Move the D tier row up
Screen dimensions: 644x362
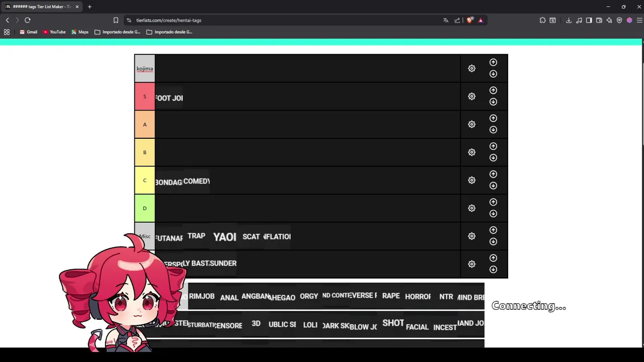[493, 202]
